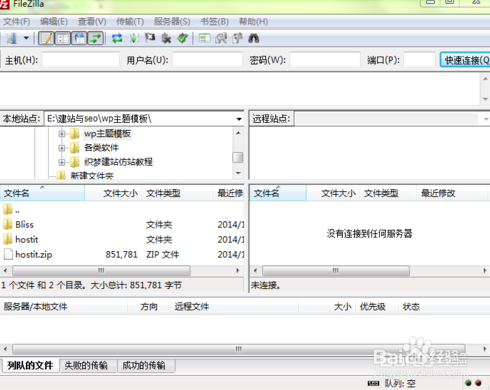Open the 书签(B) menu
The height and width of the screenshot is (390, 490).
214,22
